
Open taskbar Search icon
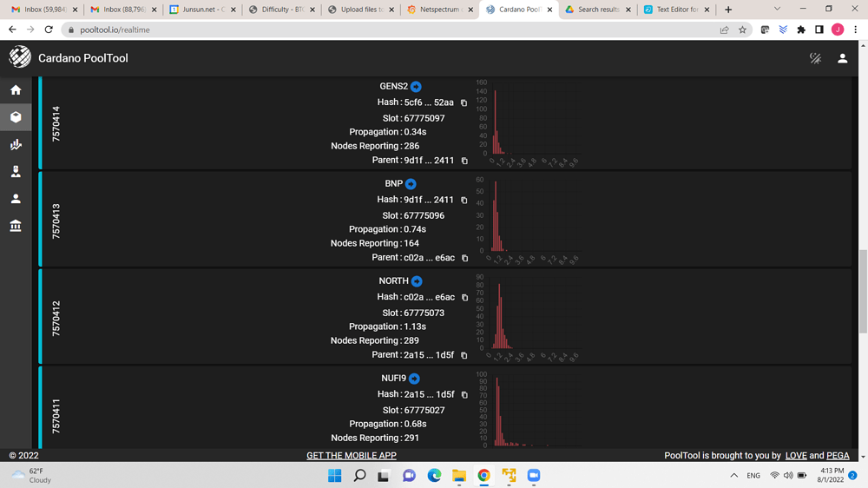click(x=360, y=475)
